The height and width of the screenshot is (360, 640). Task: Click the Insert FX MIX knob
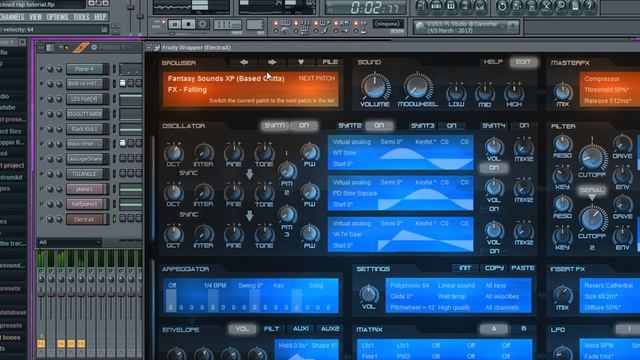(562, 295)
